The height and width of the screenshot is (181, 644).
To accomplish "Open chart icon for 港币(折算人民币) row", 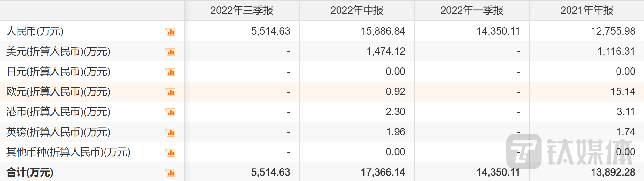I will tap(170, 112).
